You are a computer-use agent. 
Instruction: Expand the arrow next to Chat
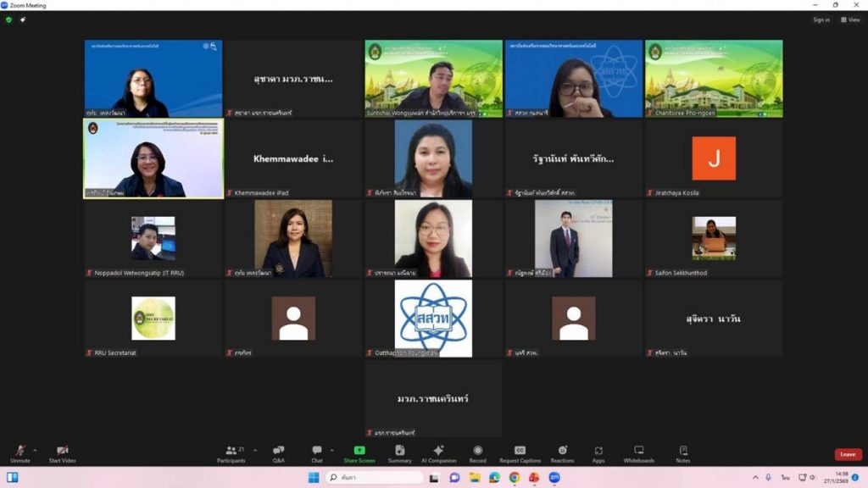pyautogui.click(x=331, y=450)
